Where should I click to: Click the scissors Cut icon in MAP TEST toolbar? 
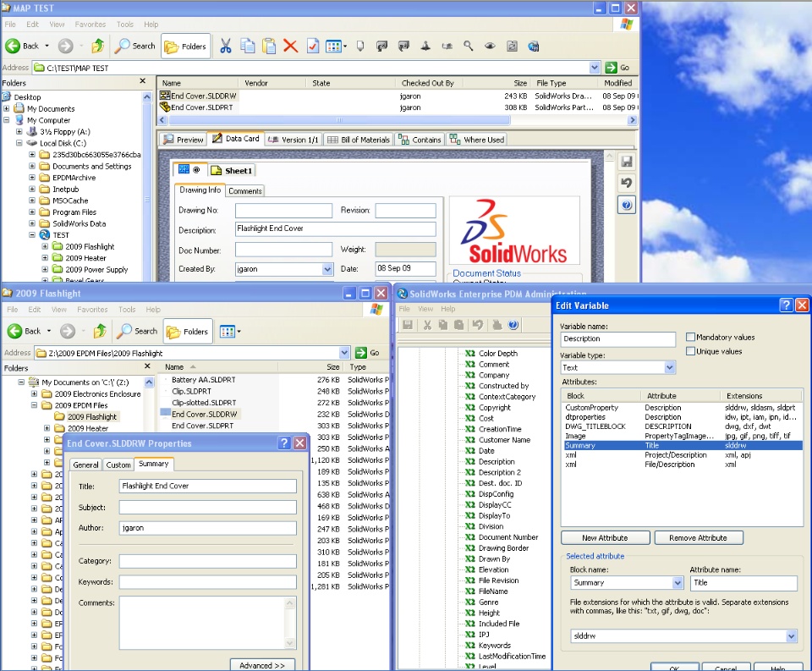225,46
